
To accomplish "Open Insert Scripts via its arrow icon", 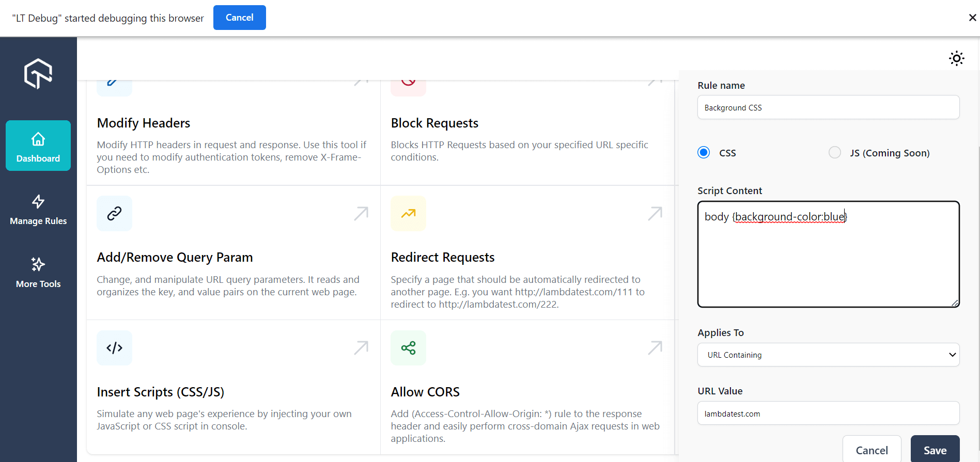I will click(x=361, y=348).
